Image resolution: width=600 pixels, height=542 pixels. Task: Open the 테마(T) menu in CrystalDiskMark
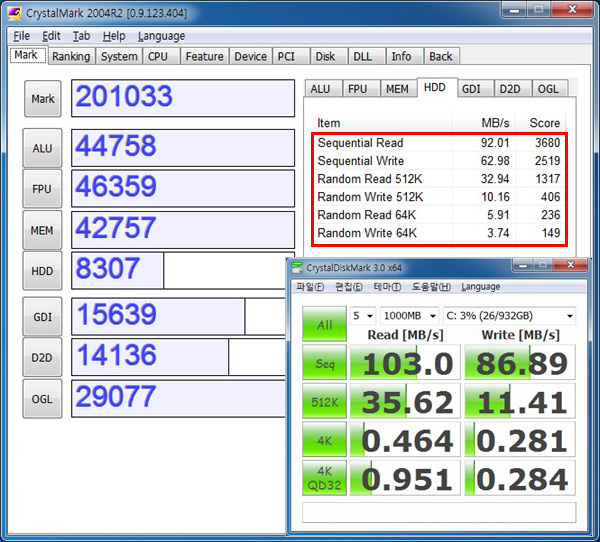pyautogui.click(x=387, y=287)
